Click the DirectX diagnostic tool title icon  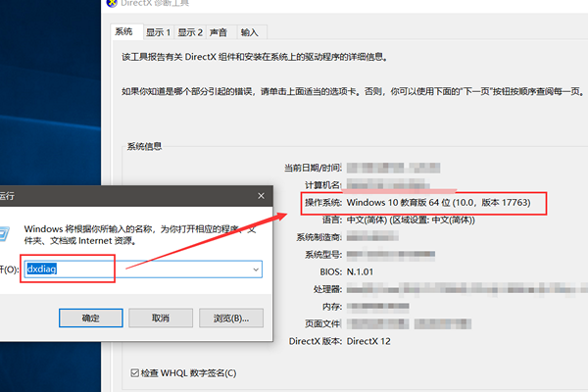(112, 3)
